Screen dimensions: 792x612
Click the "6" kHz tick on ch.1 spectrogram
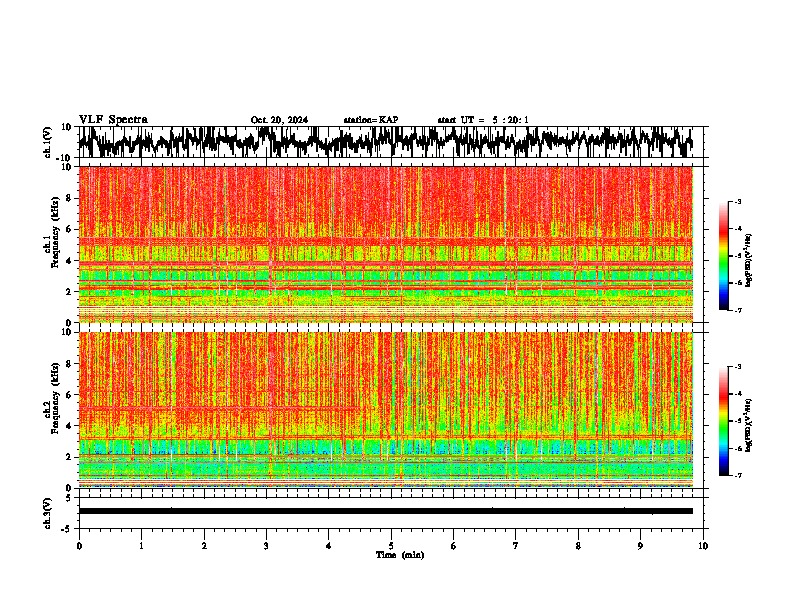(x=70, y=229)
